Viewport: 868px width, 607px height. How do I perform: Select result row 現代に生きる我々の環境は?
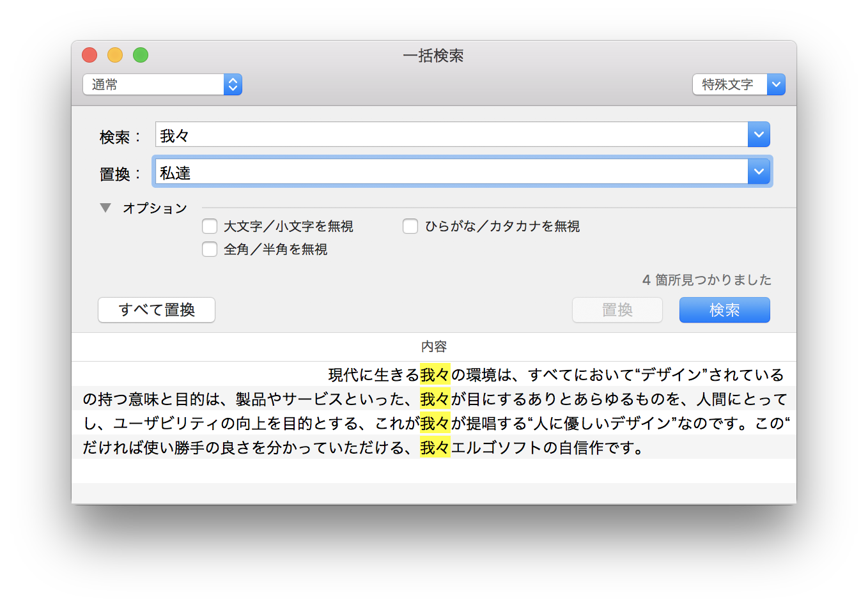tap(434, 374)
